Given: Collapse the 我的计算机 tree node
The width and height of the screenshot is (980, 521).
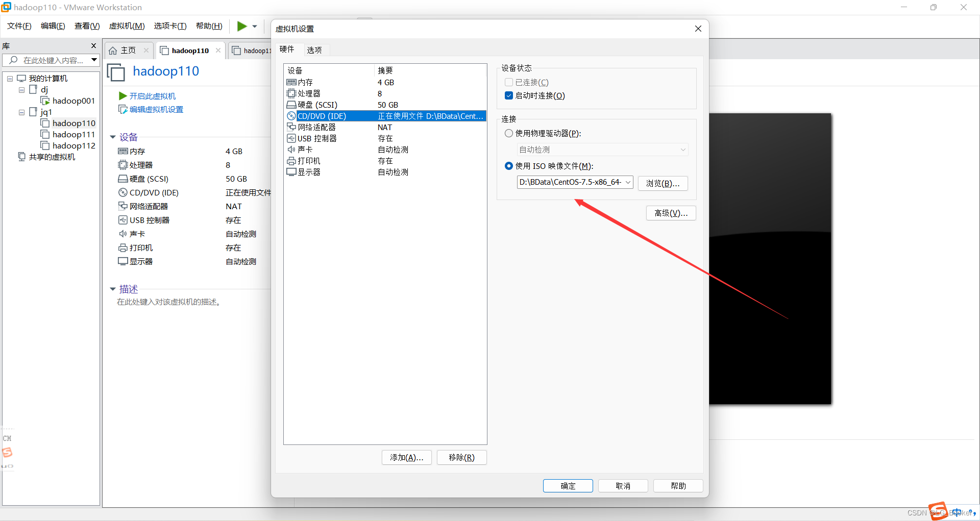Looking at the screenshot, I should coord(10,79).
